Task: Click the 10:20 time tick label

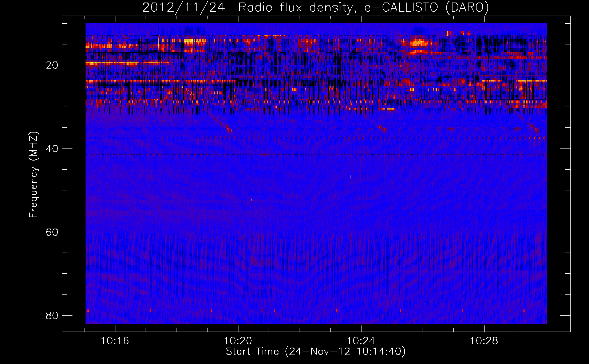Action: tap(238, 341)
